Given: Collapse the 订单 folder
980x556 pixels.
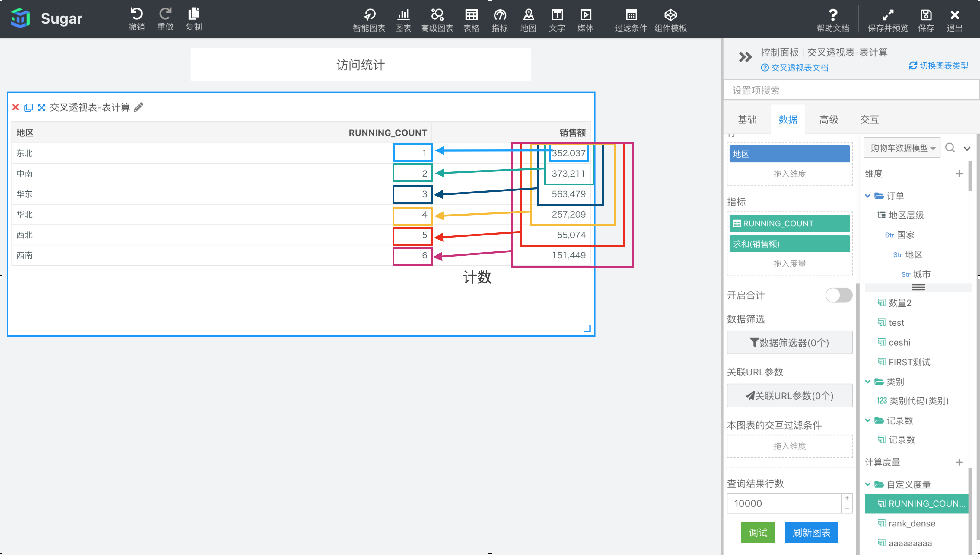Looking at the screenshot, I should click(x=867, y=196).
